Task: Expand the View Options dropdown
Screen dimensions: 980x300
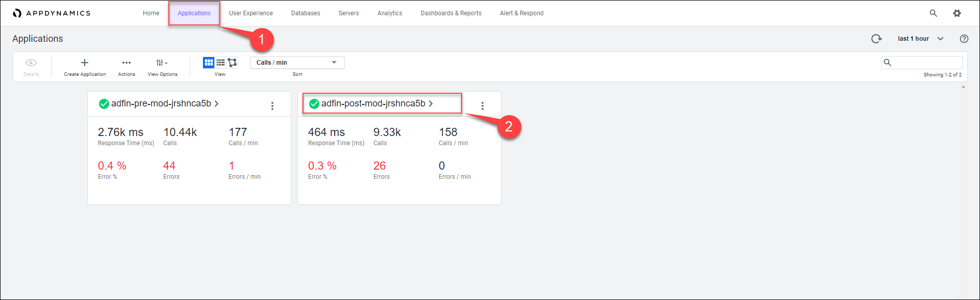Action: click(x=162, y=63)
